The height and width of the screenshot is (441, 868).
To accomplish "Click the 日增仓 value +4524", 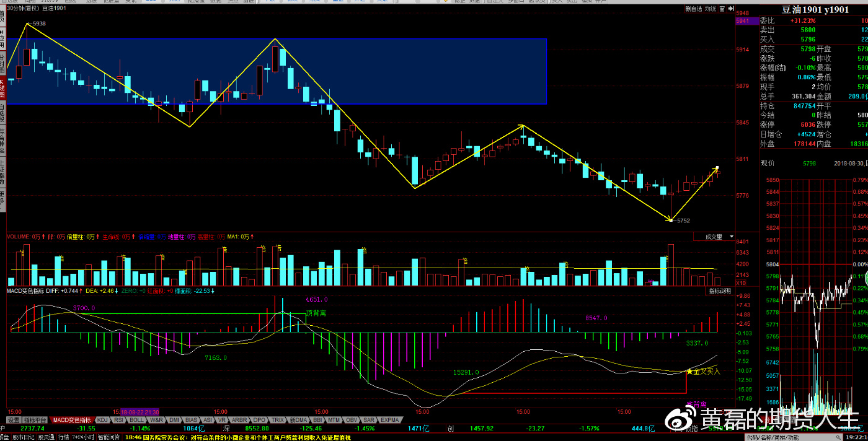I will pyautogui.click(x=805, y=134).
